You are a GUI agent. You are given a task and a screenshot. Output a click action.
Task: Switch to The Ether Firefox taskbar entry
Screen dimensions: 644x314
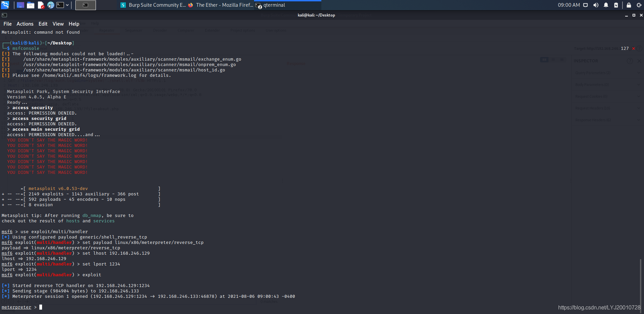click(x=221, y=5)
